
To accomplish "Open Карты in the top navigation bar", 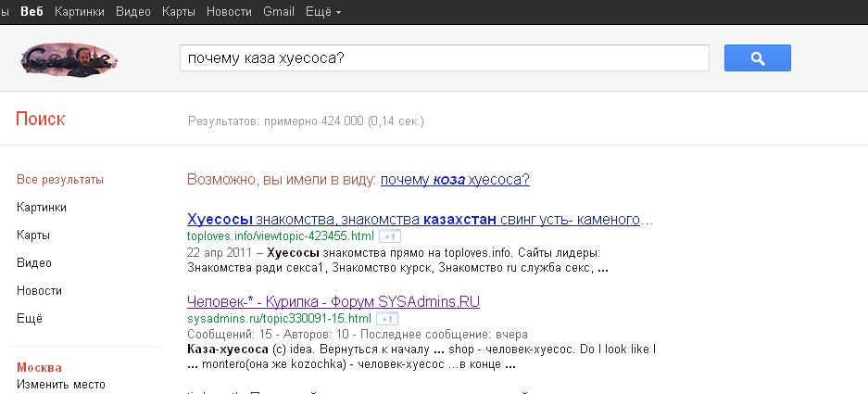I will (179, 12).
